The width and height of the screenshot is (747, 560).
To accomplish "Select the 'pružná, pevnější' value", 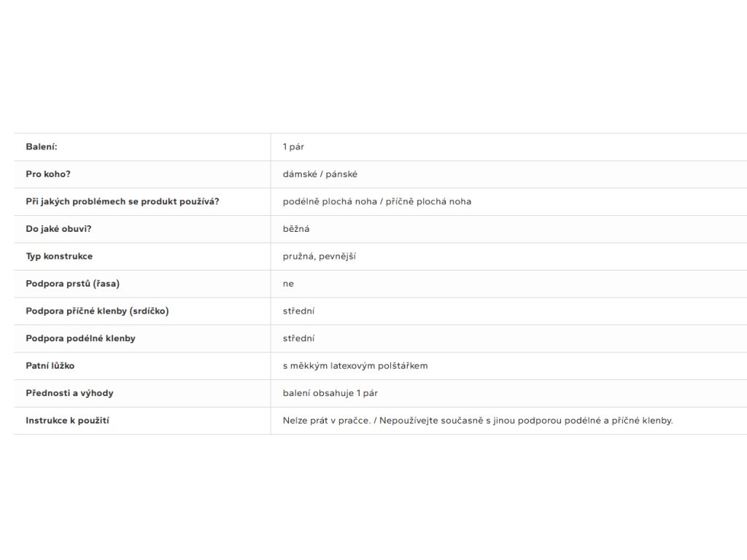I will 319,256.
